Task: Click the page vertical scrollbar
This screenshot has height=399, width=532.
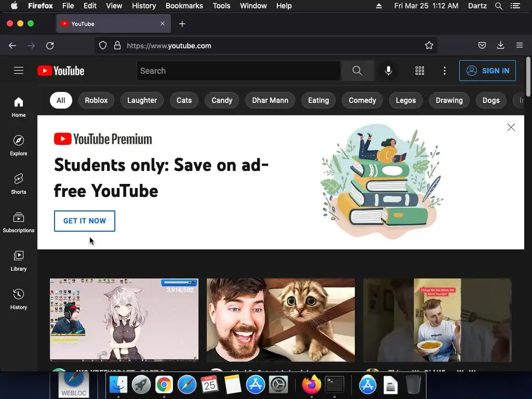Action: tap(528, 77)
